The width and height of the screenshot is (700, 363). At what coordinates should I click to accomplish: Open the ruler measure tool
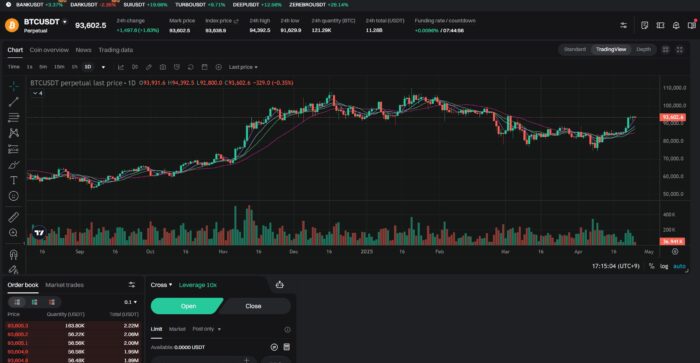[14, 217]
